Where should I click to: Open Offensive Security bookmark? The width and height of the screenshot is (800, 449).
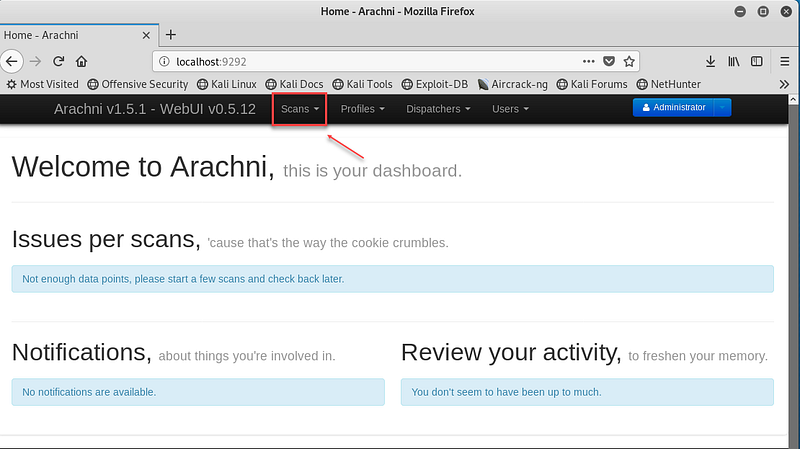coord(138,84)
